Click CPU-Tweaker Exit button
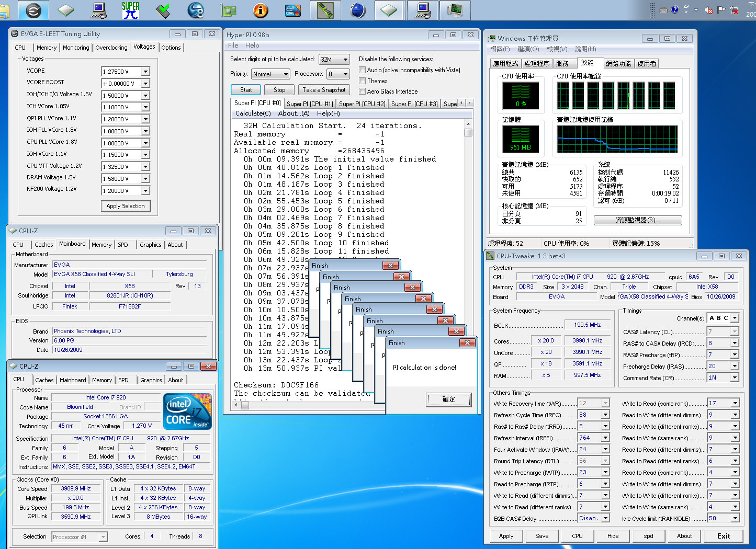The height and width of the screenshot is (549, 756). (x=724, y=536)
